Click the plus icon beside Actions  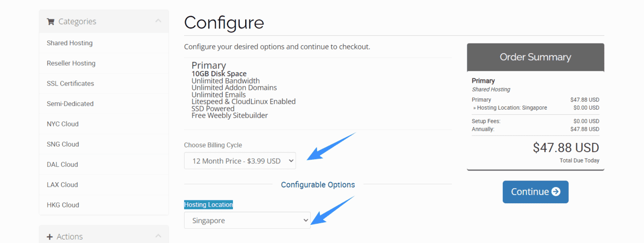(x=50, y=237)
